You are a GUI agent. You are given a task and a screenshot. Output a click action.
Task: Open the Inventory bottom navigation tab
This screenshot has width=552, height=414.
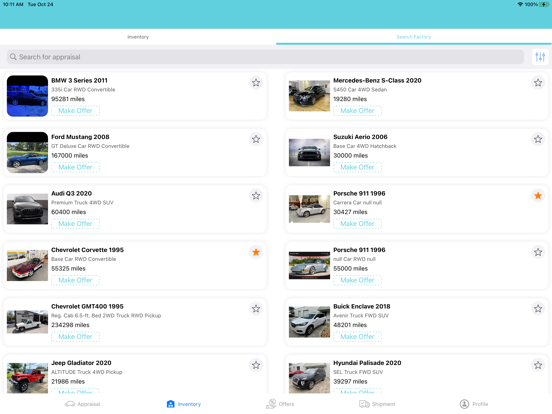pos(184,404)
